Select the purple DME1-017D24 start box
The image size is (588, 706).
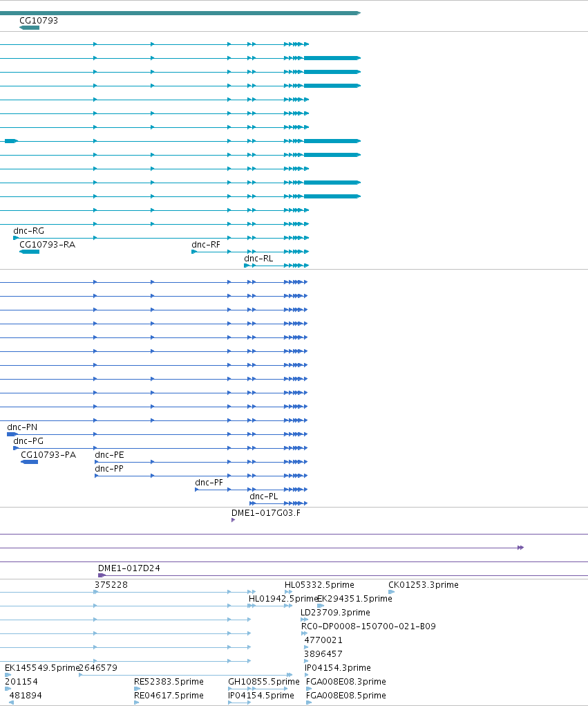click(102, 575)
